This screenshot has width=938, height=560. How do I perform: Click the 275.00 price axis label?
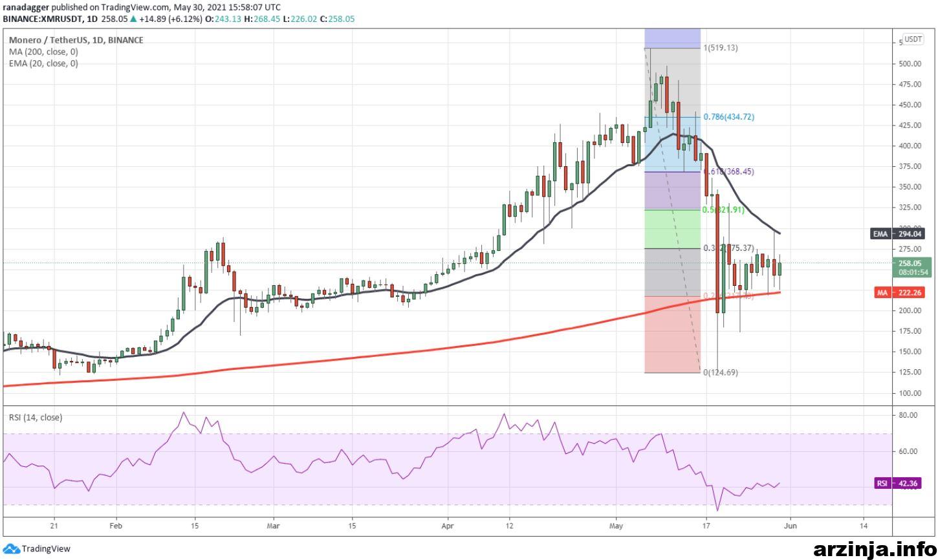pos(910,249)
